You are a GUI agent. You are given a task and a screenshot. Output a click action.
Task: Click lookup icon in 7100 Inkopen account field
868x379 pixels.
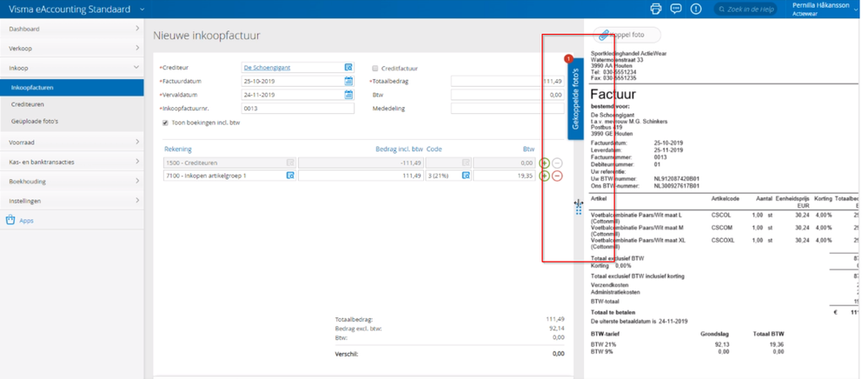click(x=290, y=176)
